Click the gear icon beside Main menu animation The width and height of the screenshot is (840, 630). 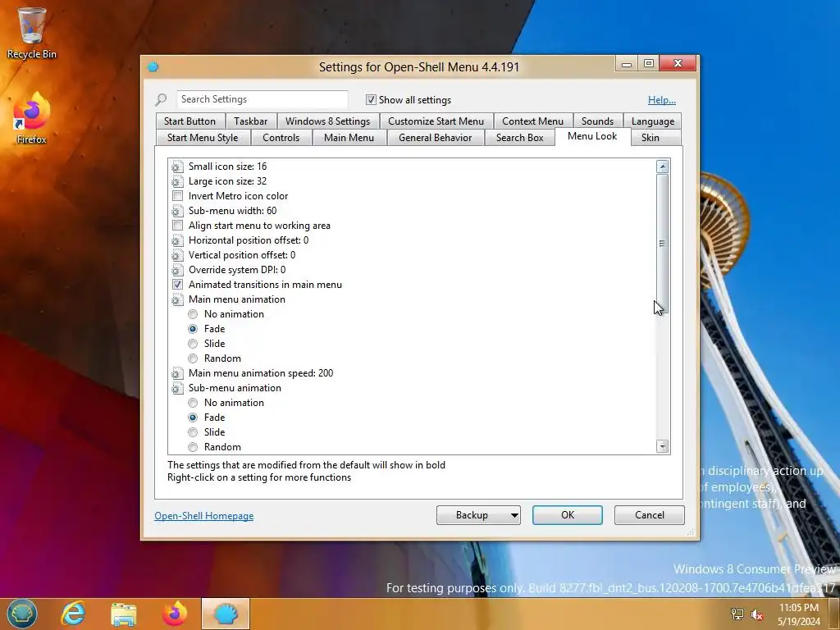177,299
